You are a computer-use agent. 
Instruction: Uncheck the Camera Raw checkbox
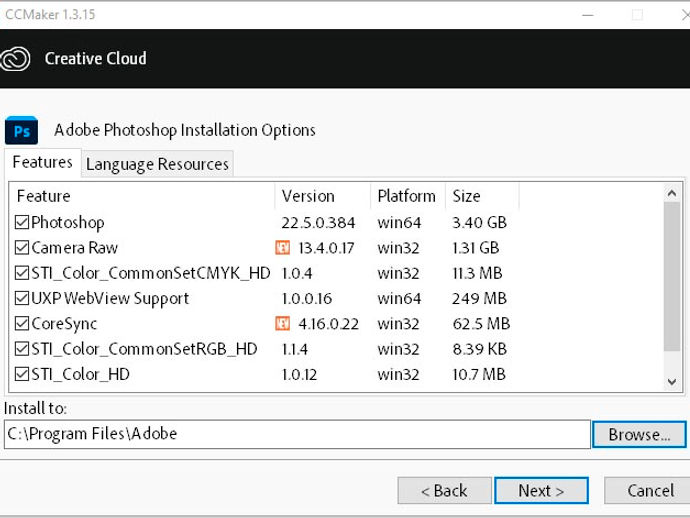[22, 248]
